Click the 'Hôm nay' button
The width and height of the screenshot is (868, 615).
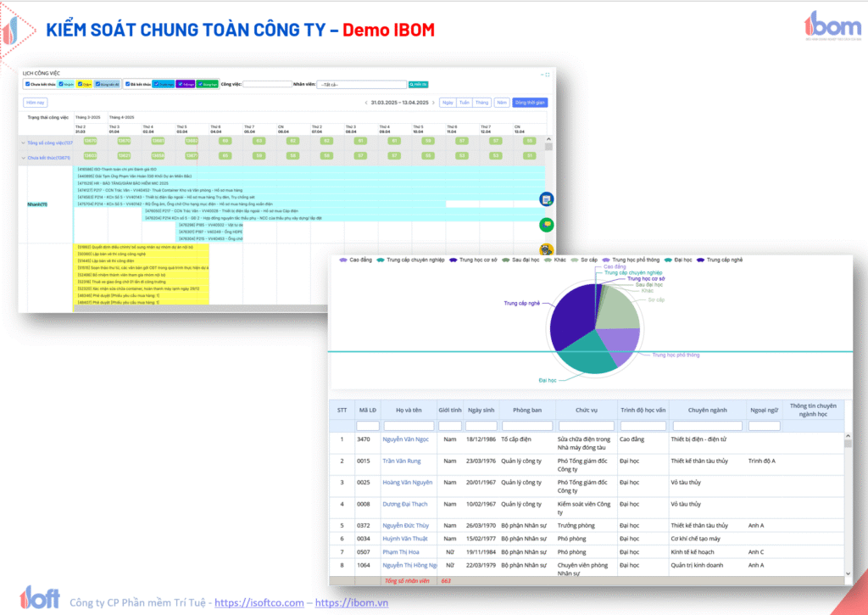pyautogui.click(x=35, y=103)
